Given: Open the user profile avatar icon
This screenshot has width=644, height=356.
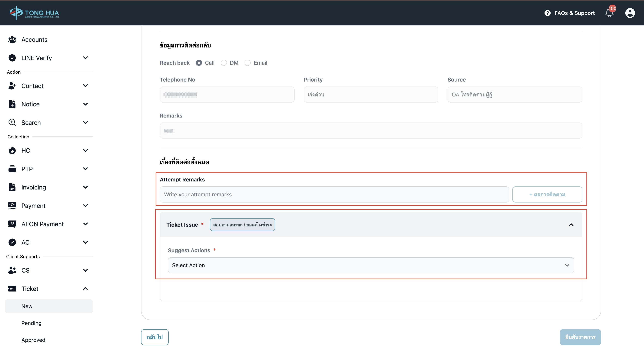Looking at the screenshot, I should point(630,13).
